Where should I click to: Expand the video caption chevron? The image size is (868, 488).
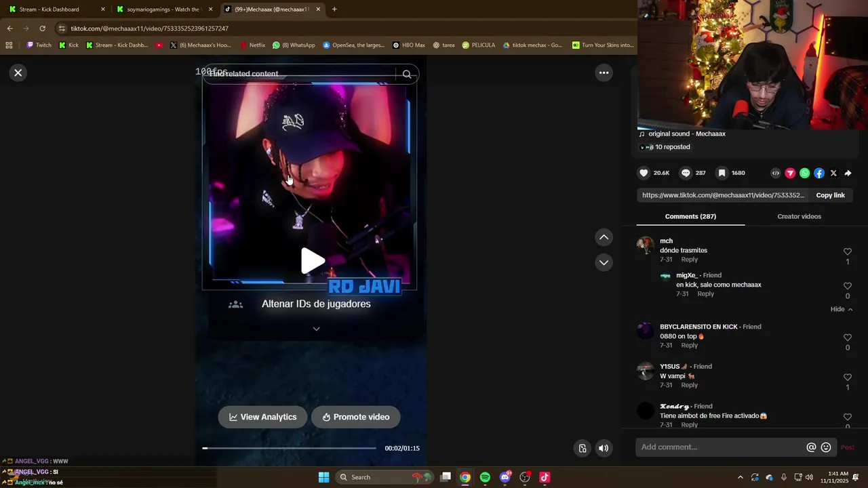[x=316, y=329]
